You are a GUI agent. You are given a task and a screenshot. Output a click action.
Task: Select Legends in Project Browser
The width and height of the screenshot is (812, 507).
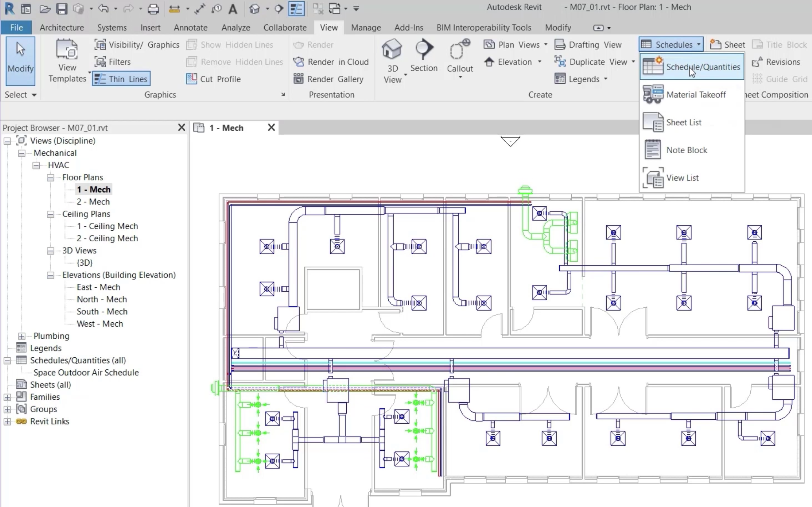click(x=46, y=348)
